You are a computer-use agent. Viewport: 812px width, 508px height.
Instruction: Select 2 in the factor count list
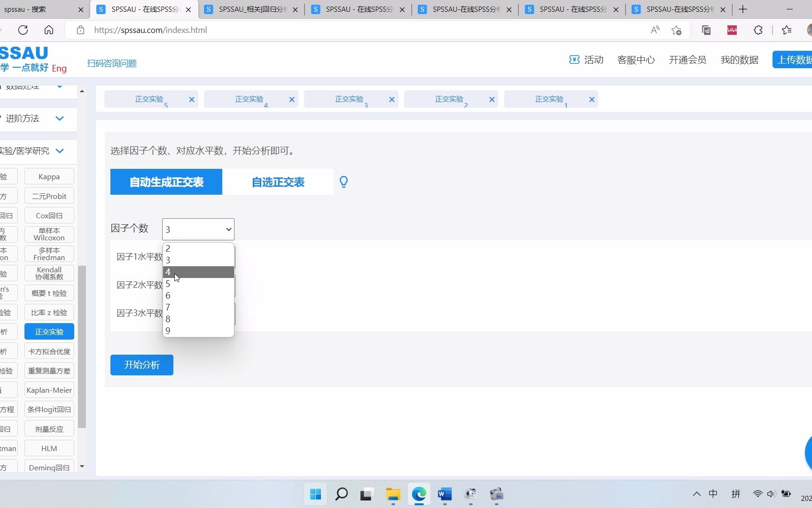tap(198, 248)
